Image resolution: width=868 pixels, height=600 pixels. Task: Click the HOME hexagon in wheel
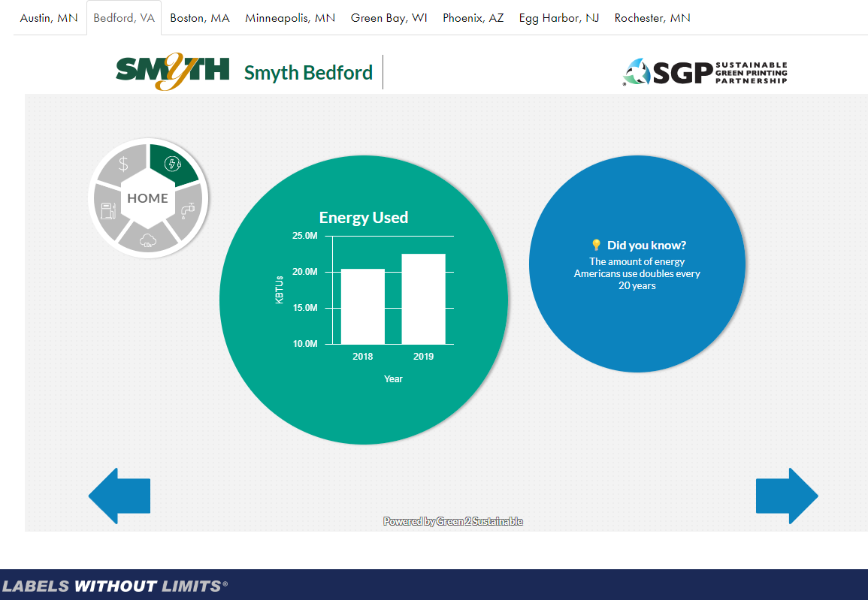point(148,198)
